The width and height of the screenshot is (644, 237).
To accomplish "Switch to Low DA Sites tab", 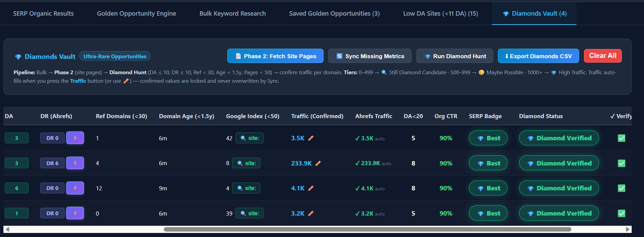I will coord(441,13).
